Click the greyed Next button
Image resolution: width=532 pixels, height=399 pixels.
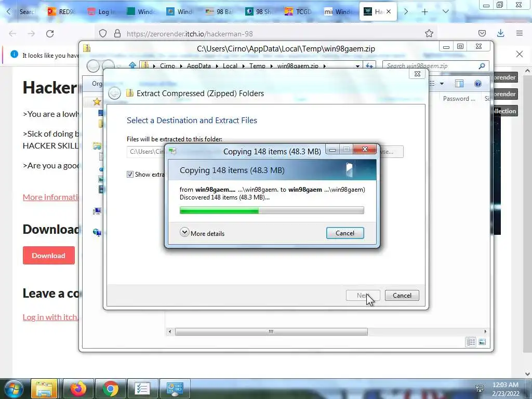click(x=363, y=296)
